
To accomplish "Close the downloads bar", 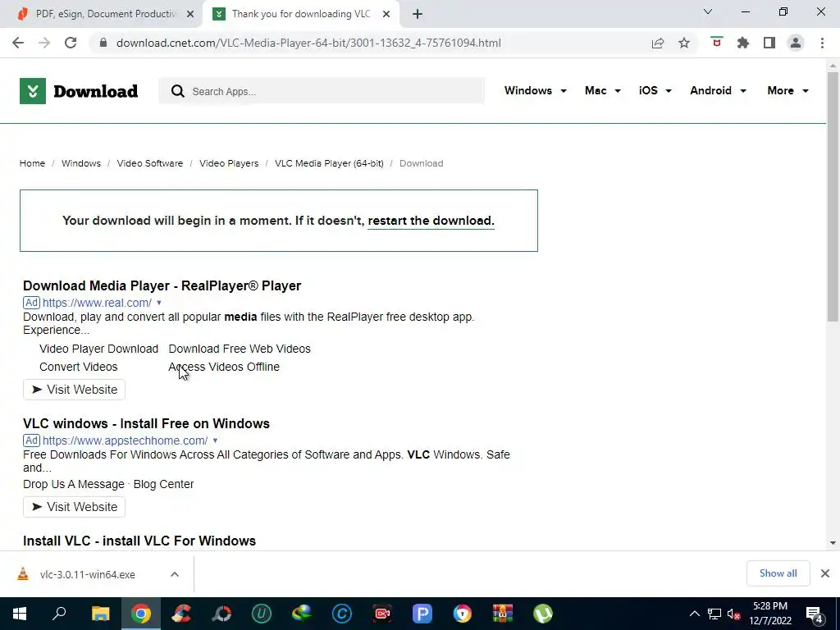I will coord(825,573).
